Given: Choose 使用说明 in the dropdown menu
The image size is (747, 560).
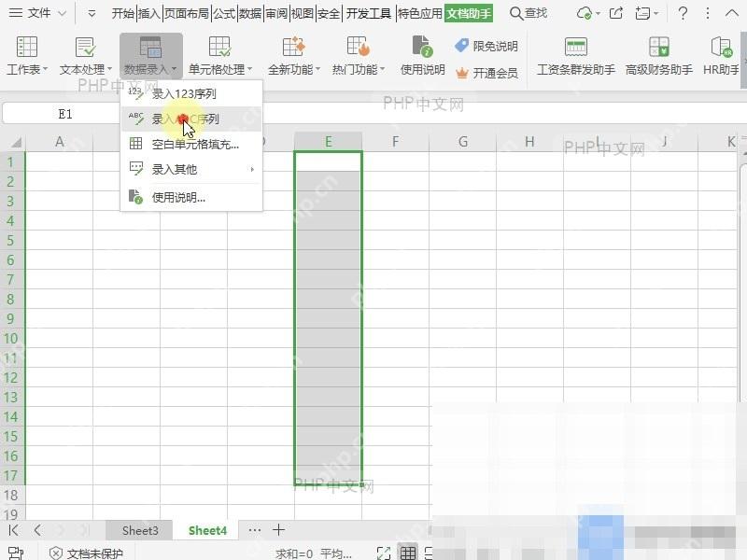Looking at the screenshot, I should 191,197.
